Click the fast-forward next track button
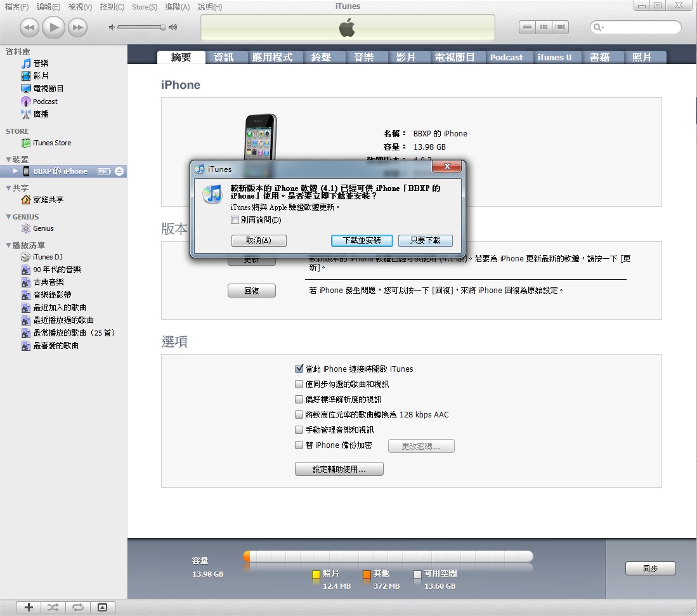The width and height of the screenshot is (697, 616). (x=78, y=27)
